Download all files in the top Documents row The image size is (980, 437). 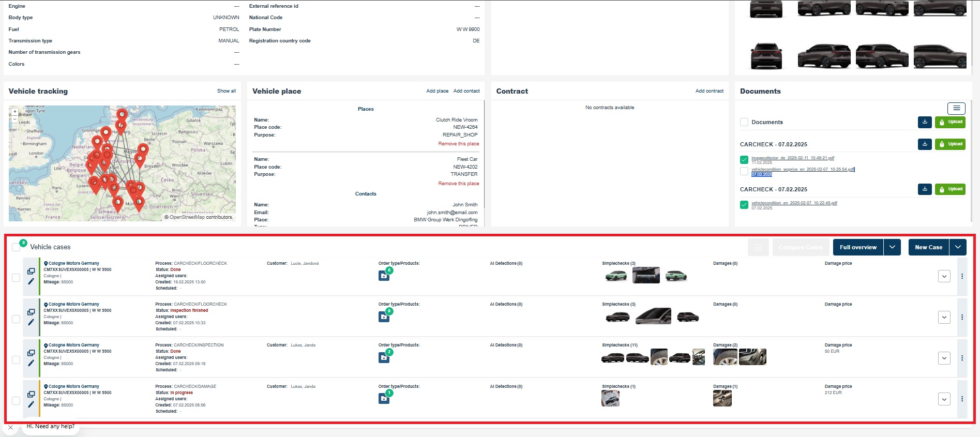[925, 122]
